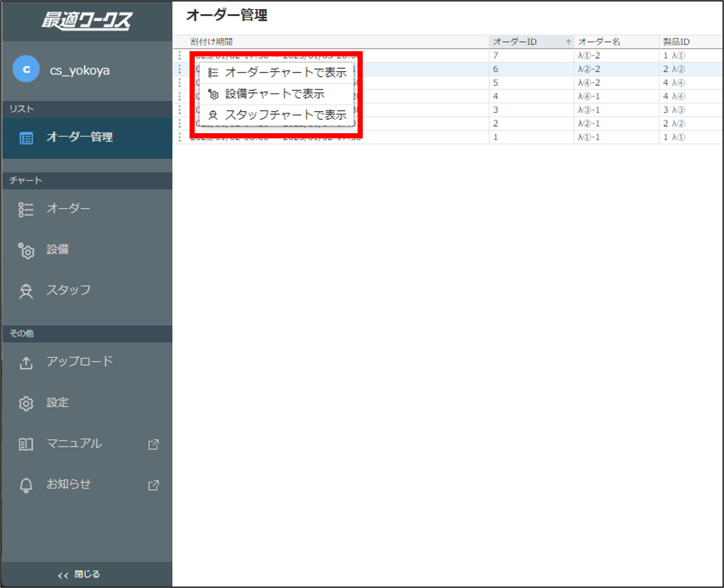Click the お知らせ bell icon
724x588 pixels.
point(26,485)
